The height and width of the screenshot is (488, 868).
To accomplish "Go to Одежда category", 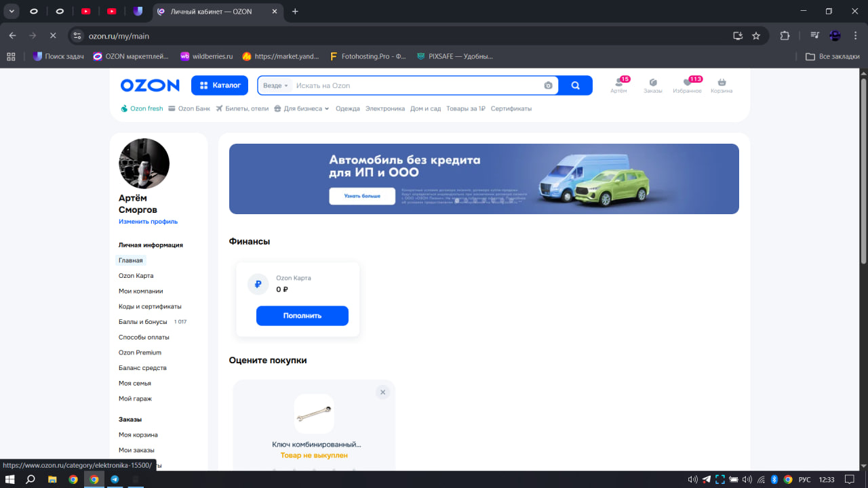I will pyautogui.click(x=348, y=108).
